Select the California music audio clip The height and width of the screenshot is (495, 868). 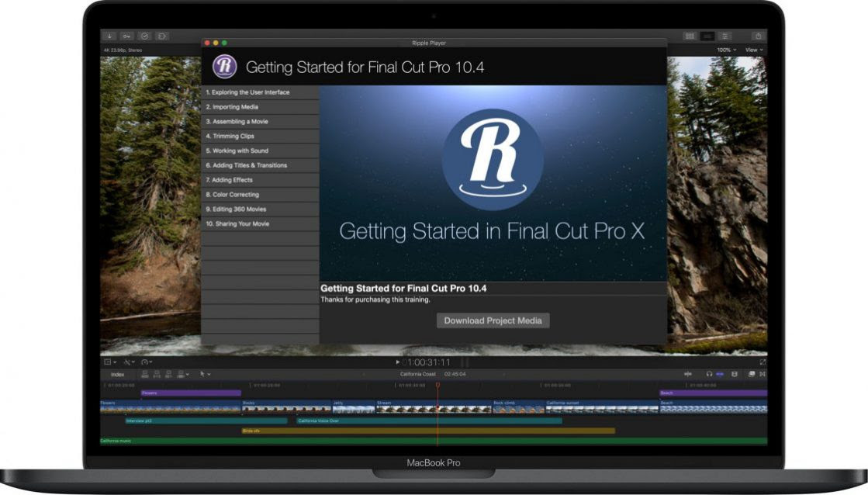point(434,441)
